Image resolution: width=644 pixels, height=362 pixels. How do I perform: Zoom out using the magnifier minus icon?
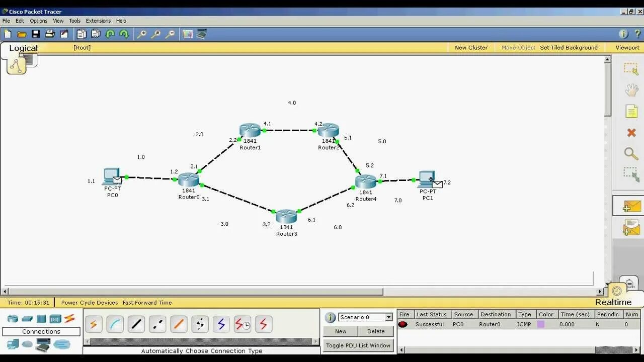(x=170, y=34)
